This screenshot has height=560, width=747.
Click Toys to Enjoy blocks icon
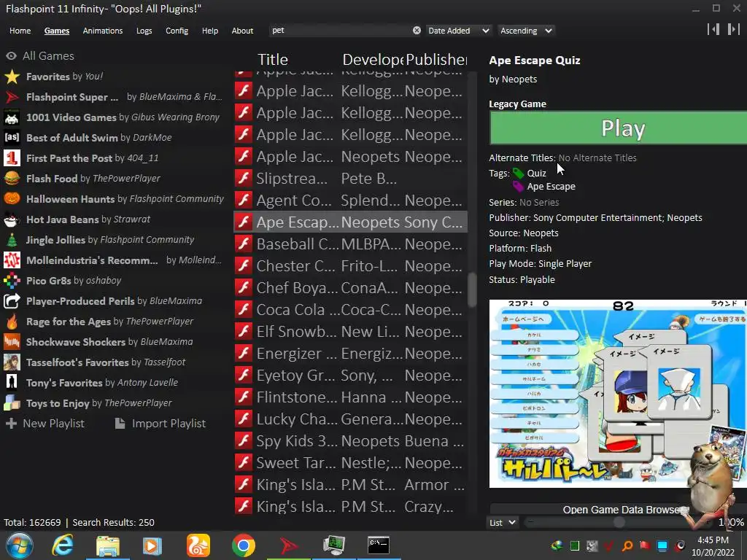(x=12, y=402)
